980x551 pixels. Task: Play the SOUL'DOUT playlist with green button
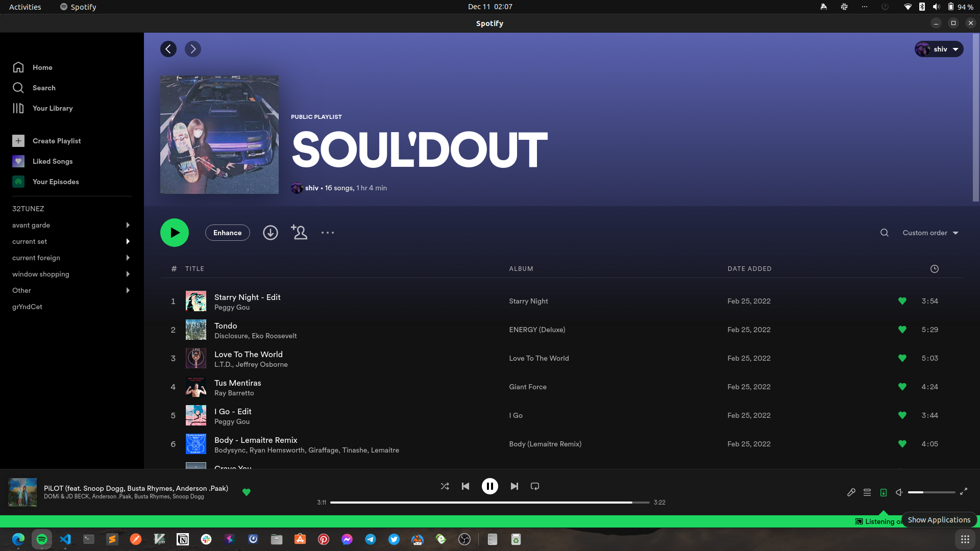(175, 233)
